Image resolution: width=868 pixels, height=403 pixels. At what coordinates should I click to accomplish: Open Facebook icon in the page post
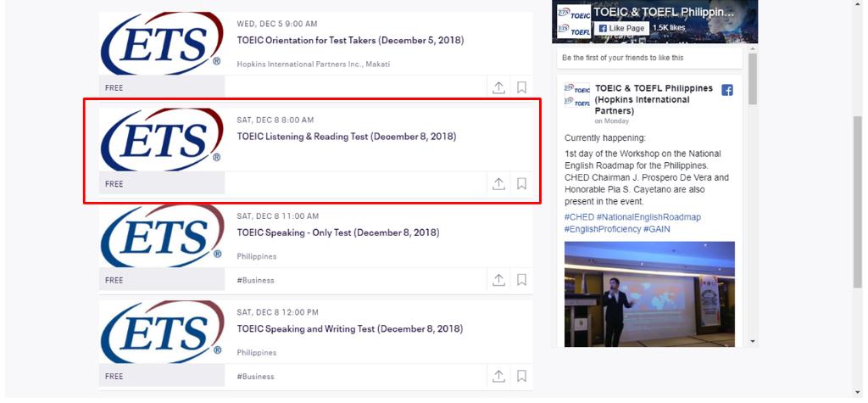[x=726, y=90]
